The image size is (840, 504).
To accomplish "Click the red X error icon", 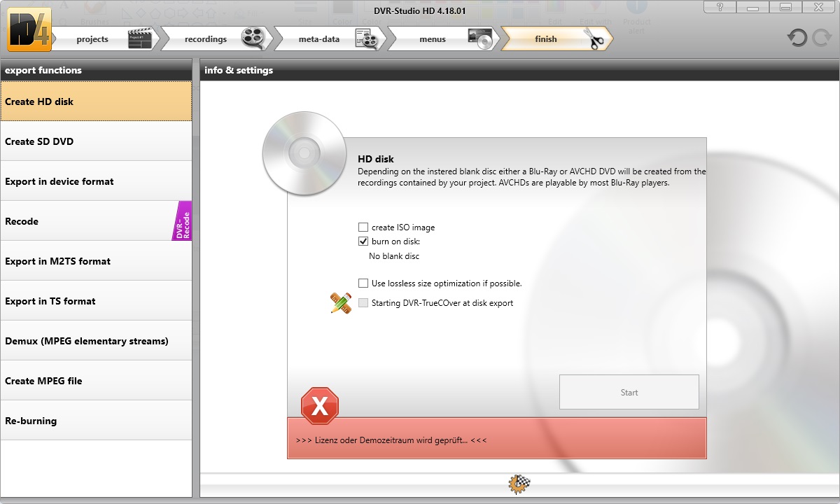I will click(320, 406).
